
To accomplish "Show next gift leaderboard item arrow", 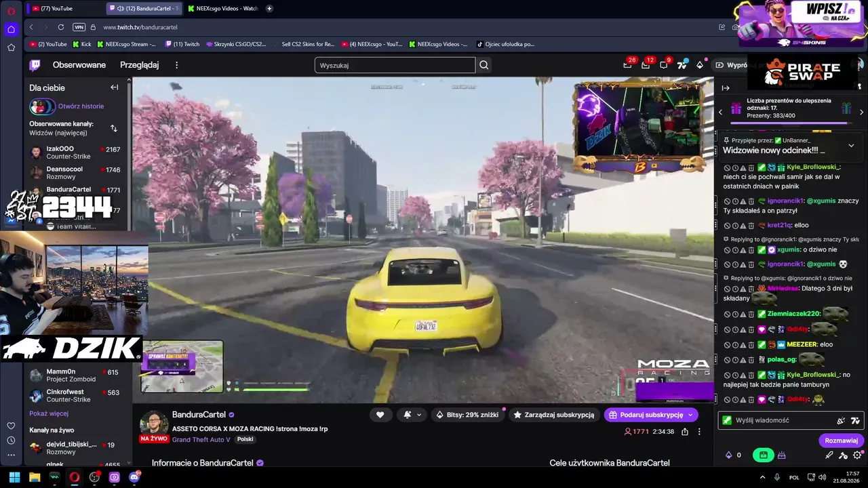I will 861,112.
